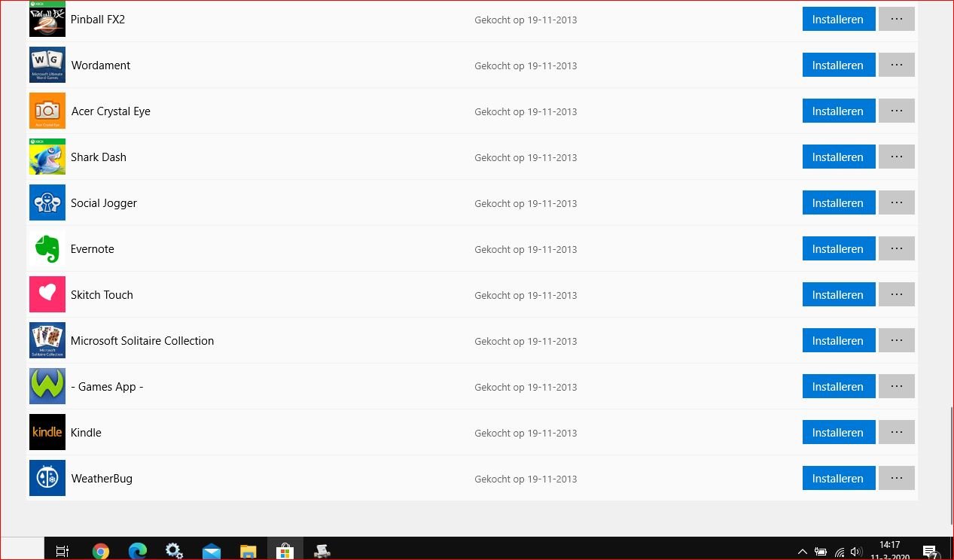Open Settings gear on the taskbar

174,551
